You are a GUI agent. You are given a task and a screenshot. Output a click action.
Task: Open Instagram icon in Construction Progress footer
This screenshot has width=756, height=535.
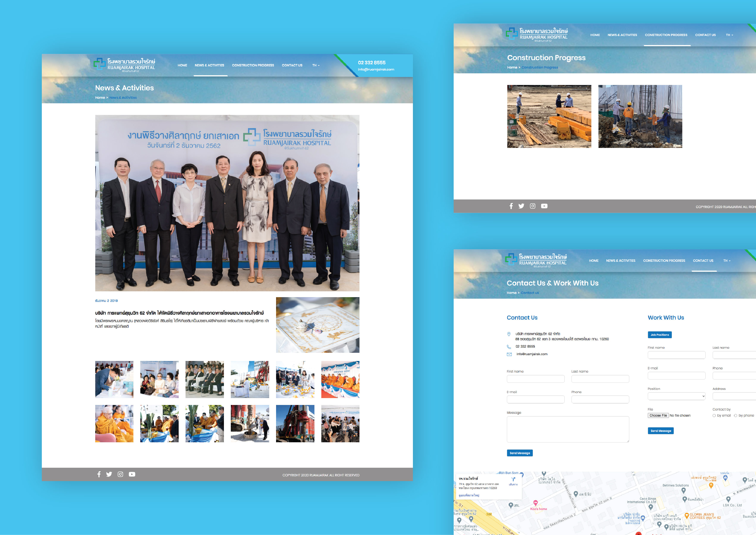point(533,206)
